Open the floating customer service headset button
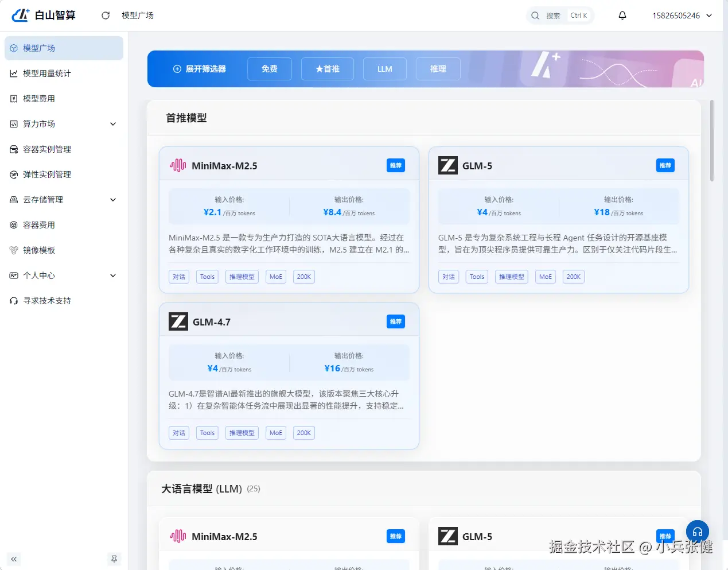This screenshot has width=728, height=570. coord(698,532)
